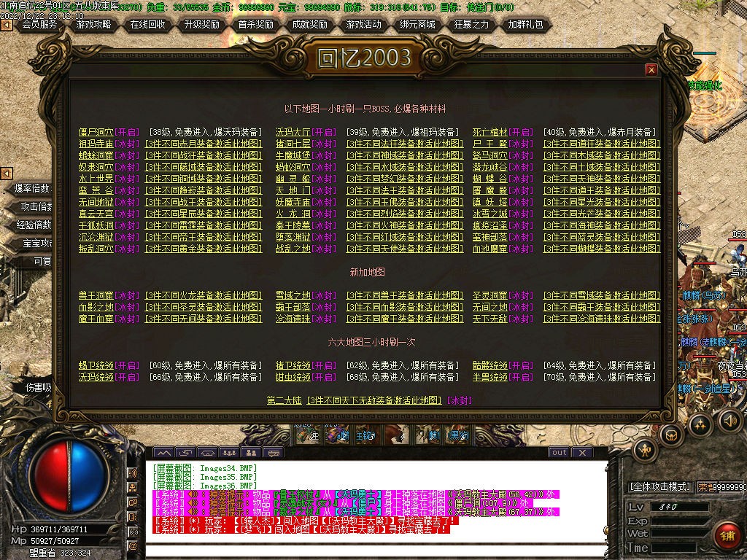Viewport: 747px width, 560px height.
Task: Click the chat 'out' button
Action: click(x=559, y=452)
